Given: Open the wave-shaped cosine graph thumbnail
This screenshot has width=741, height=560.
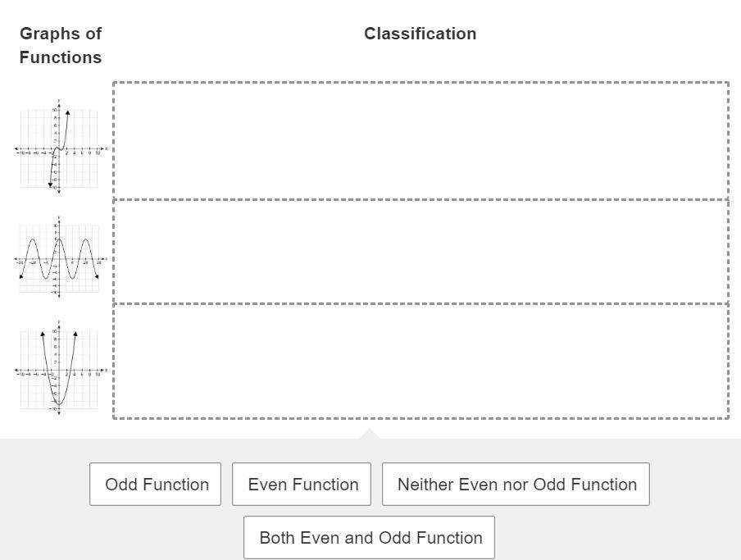Looking at the screenshot, I should tap(60, 257).
